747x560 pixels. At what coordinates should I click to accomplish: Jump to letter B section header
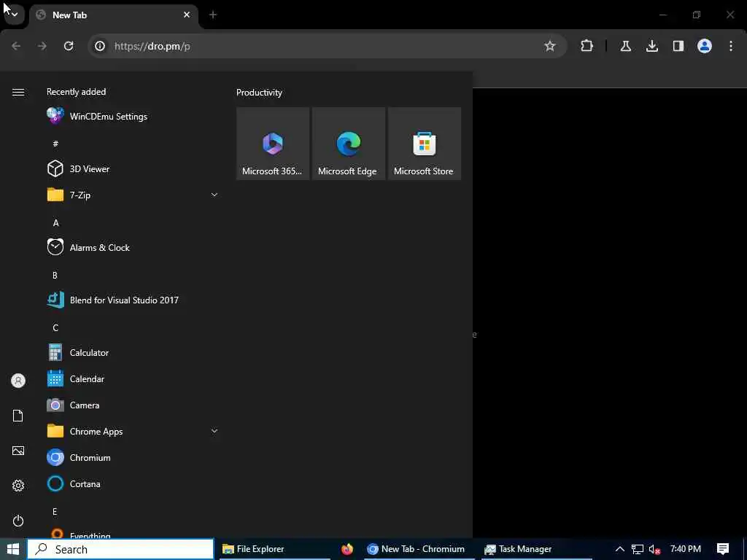tap(55, 275)
